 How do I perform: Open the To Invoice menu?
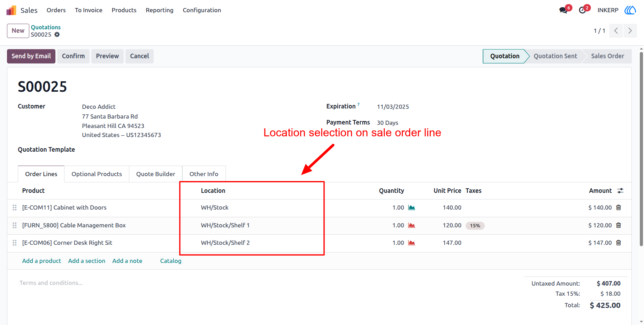(x=89, y=10)
